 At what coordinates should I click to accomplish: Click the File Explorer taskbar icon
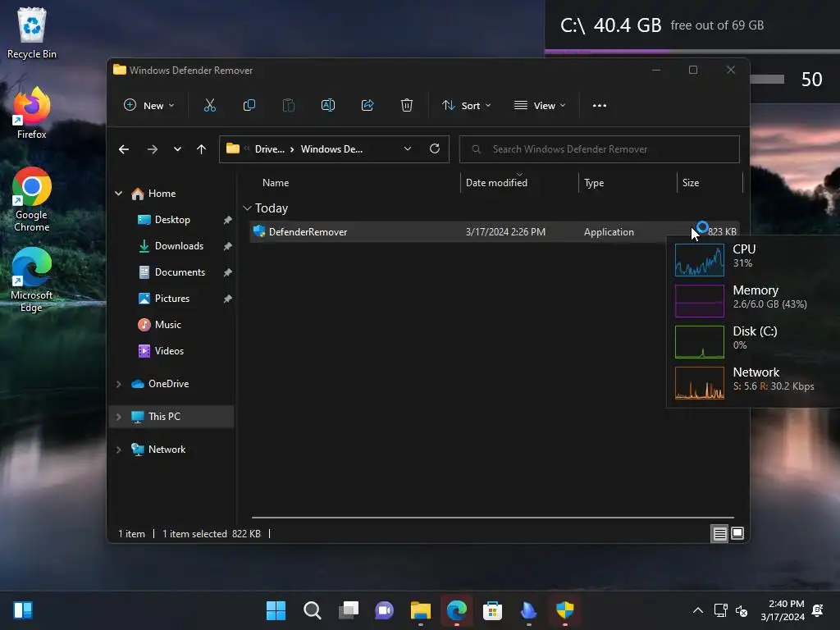point(421,610)
